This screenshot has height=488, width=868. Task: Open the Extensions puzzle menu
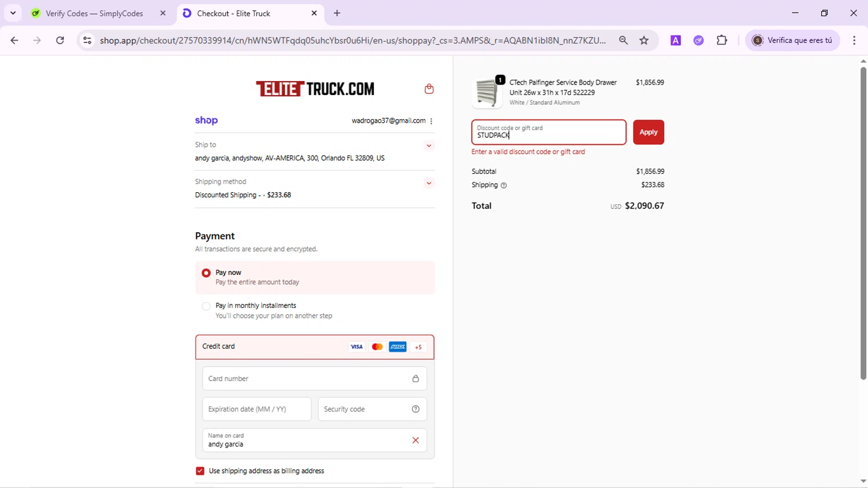722,41
